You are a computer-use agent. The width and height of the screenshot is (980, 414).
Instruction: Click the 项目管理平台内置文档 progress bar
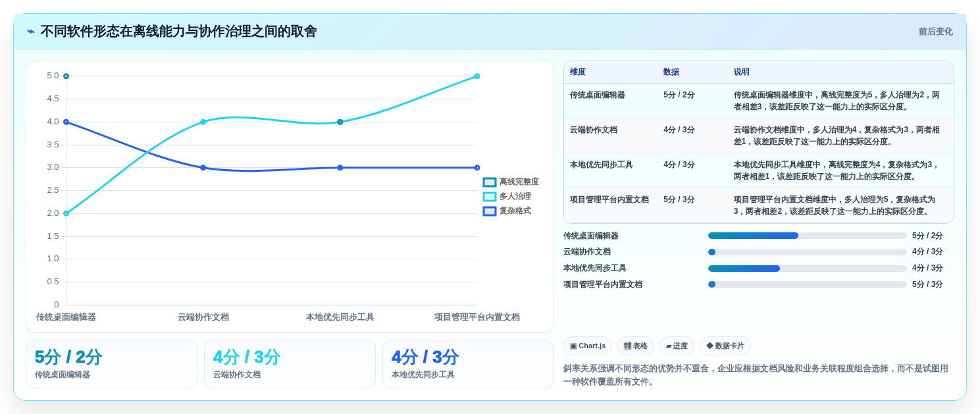(808, 284)
